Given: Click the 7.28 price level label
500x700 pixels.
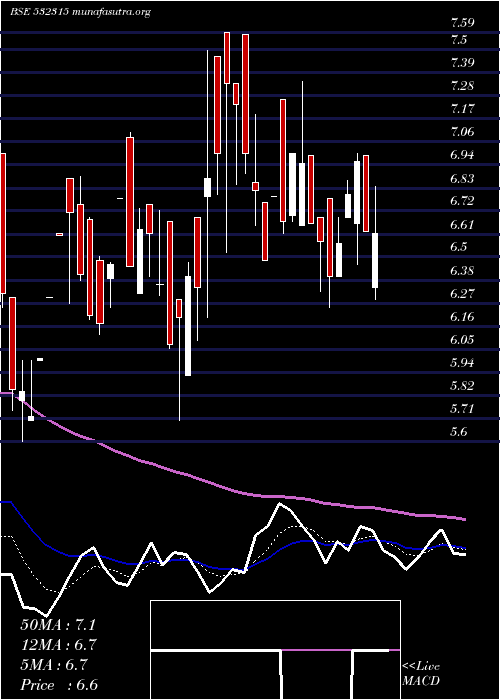Looking at the screenshot, I should click(x=462, y=86).
